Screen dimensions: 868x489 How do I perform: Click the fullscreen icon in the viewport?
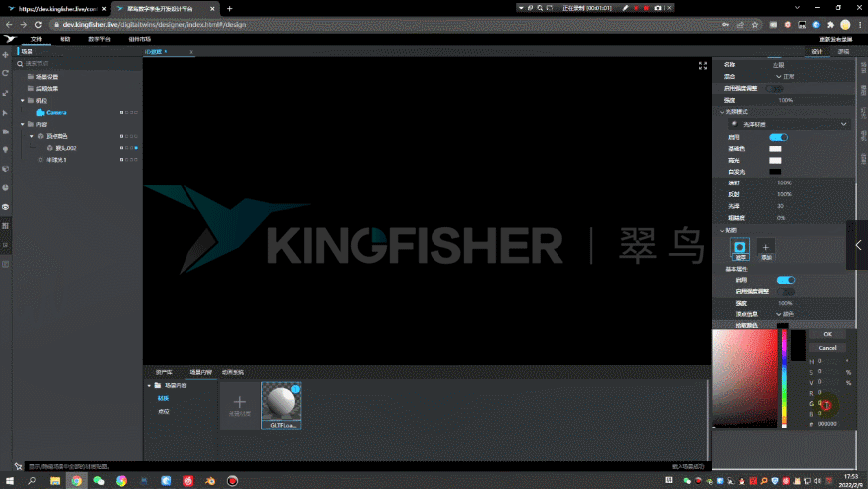pos(703,66)
